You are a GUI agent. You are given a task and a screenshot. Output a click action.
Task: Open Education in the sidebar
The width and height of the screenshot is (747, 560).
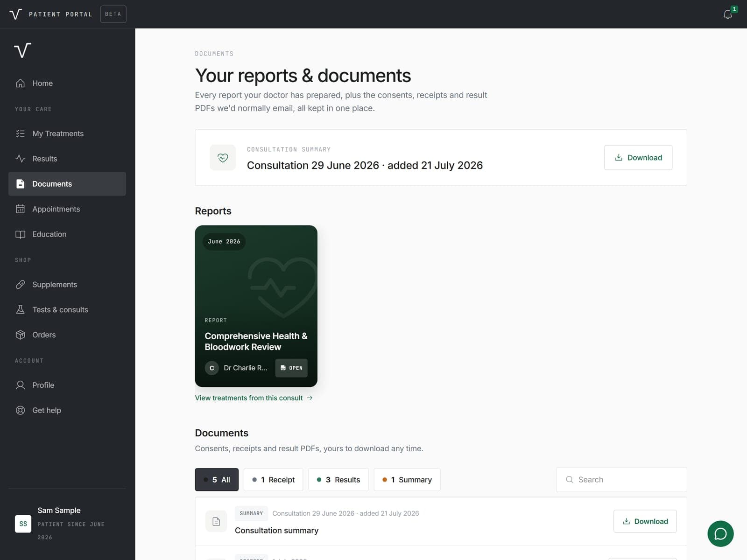tap(67, 234)
